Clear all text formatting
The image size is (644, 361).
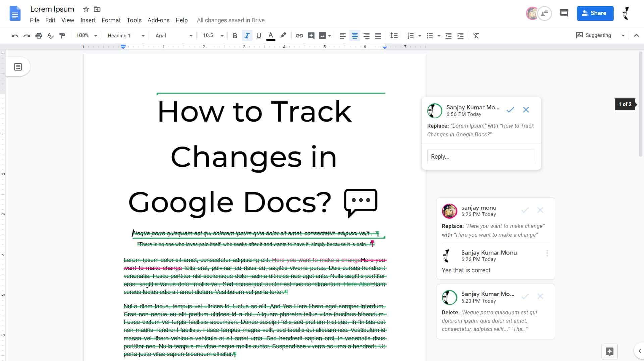tap(476, 35)
